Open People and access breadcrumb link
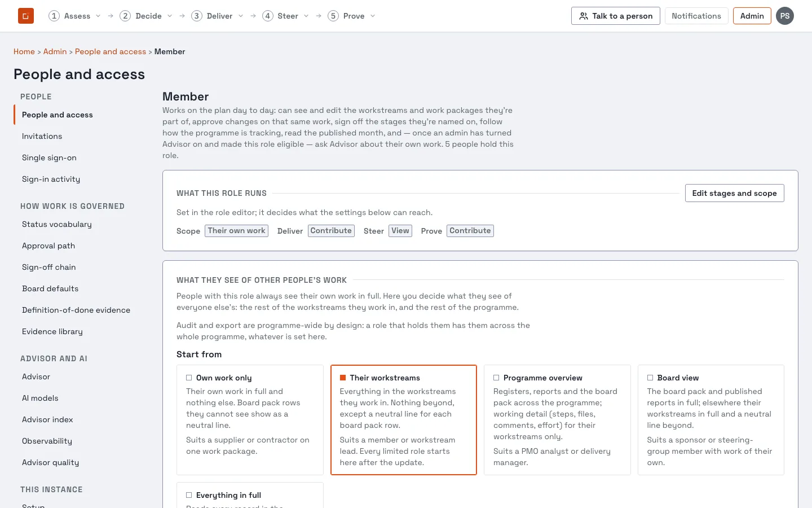Viewport: 812px width, 508px height. pyautogui.click(x=111, y=51)
